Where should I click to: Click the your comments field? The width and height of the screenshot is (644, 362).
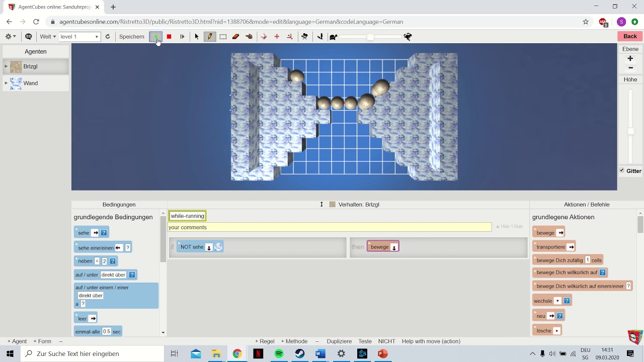330,227
